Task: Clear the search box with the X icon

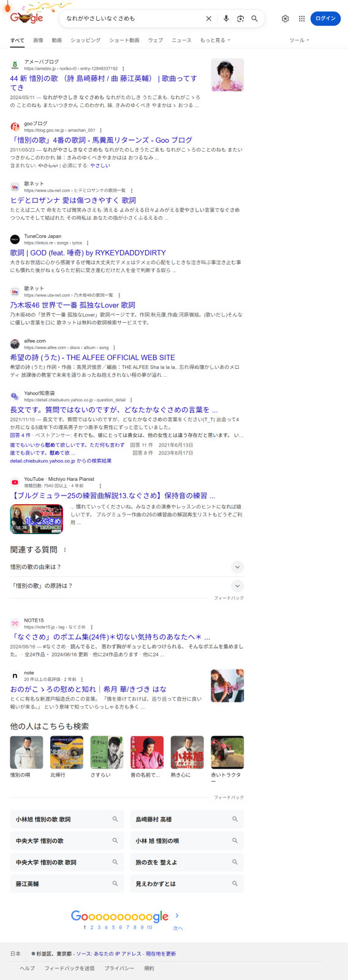Action: pyautogui.click(x=208, y=18)
